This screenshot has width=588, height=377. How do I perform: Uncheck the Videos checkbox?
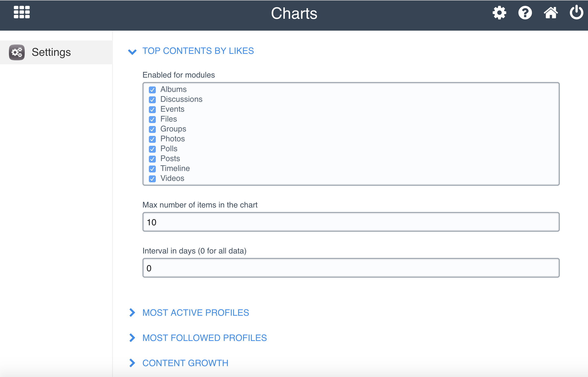152,179
